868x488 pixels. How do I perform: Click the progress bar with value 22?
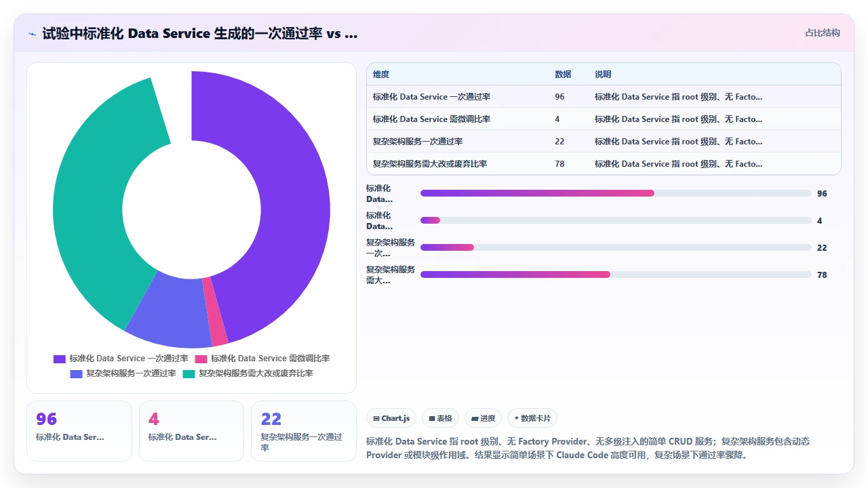(616, 247)
